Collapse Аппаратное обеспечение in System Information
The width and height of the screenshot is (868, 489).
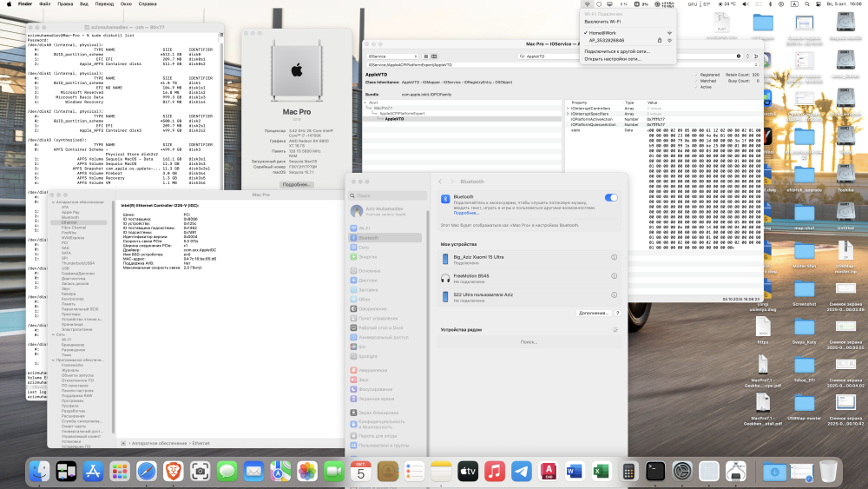(54, 202)
